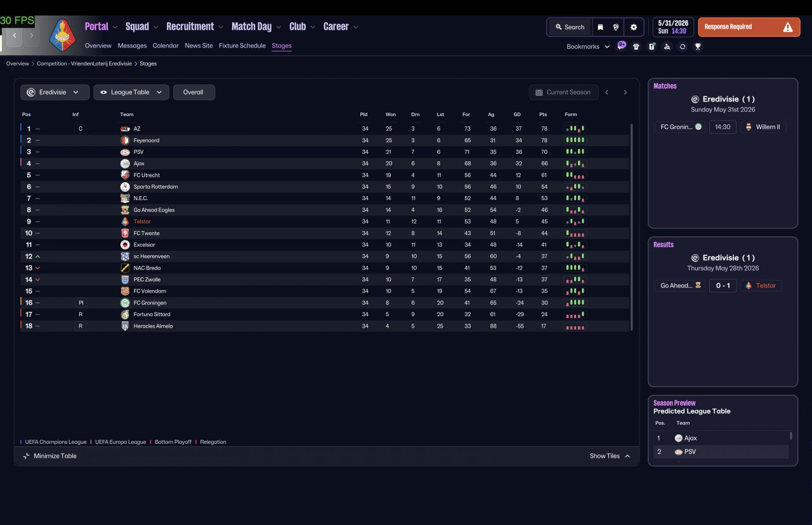Open the League Table view dropdown
812x525 pixels.
[x=131, y=92]
